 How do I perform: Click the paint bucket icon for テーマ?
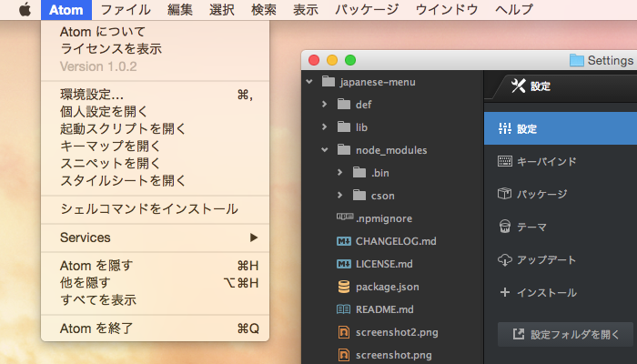(504, 227)
